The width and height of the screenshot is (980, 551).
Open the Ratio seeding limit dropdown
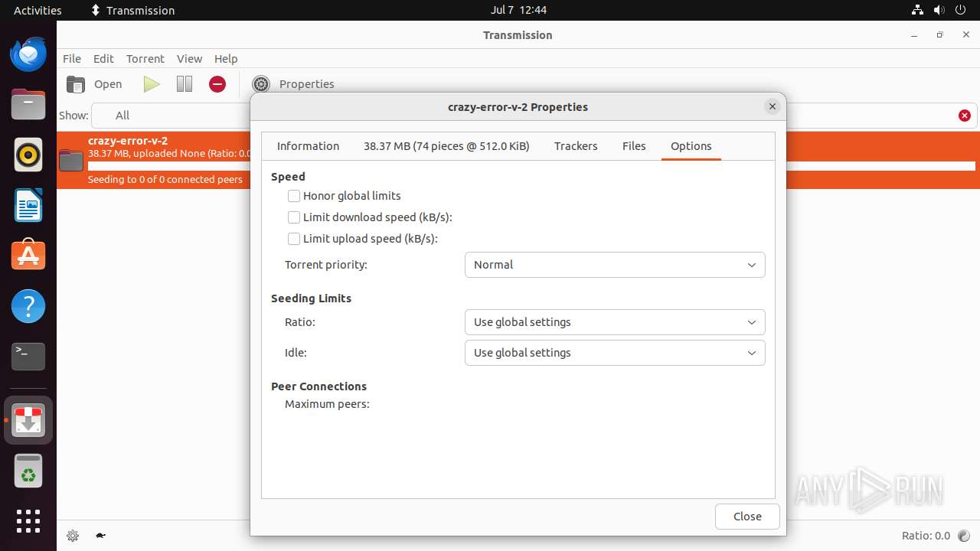click(615, 322)
